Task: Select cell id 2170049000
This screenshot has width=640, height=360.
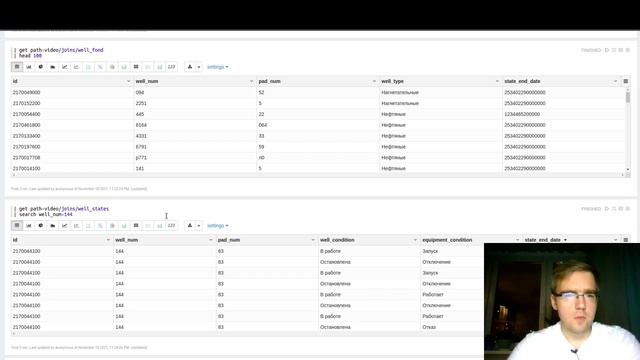Action: coord(26,93)
